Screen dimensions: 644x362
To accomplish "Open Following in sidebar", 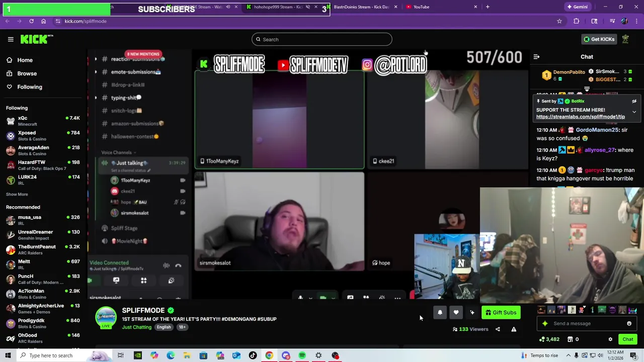I will coord(30,87).
